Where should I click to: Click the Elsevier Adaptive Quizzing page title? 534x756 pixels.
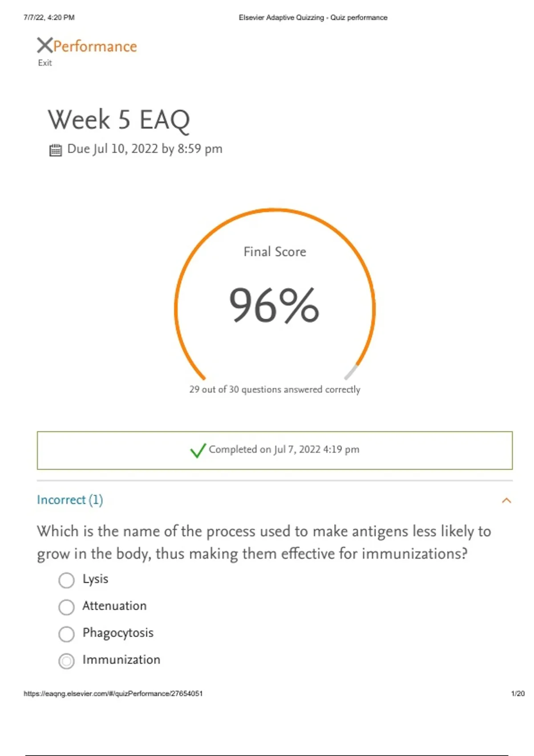coord(313,18)
